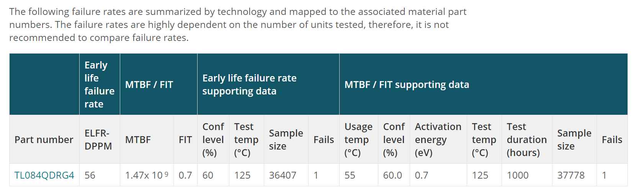Click the MTBF sample size value 37778

[x=571, y=176]
